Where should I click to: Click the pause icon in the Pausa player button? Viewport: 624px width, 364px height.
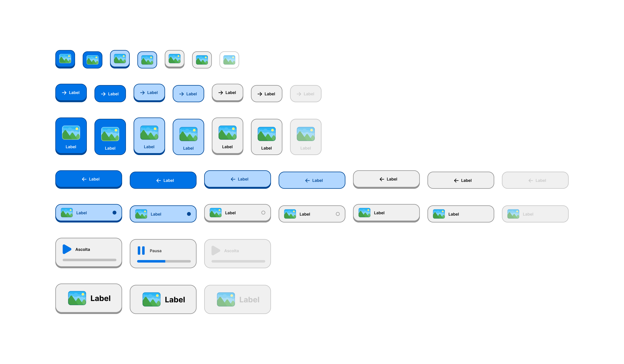click(141, 251)
